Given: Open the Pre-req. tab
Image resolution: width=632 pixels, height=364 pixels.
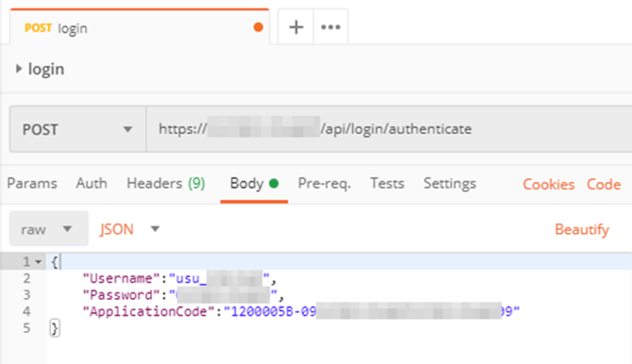Looking at the screenshot, I should (x=324, y=184).
